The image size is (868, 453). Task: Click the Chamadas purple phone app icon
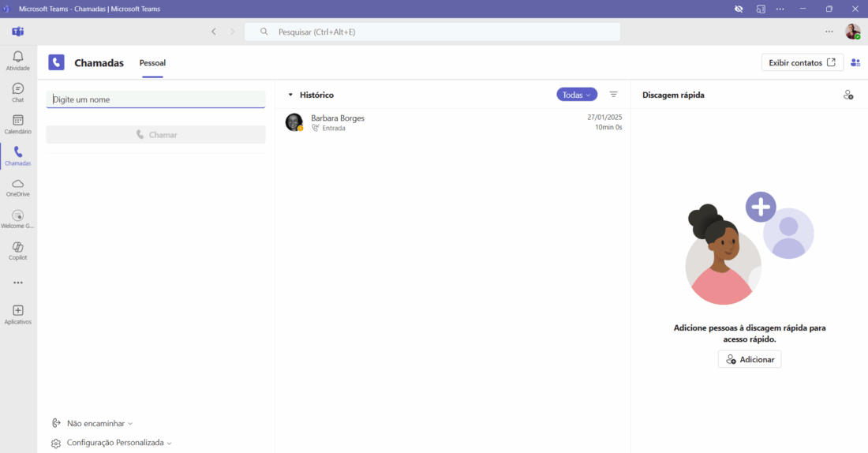(57, 62)
